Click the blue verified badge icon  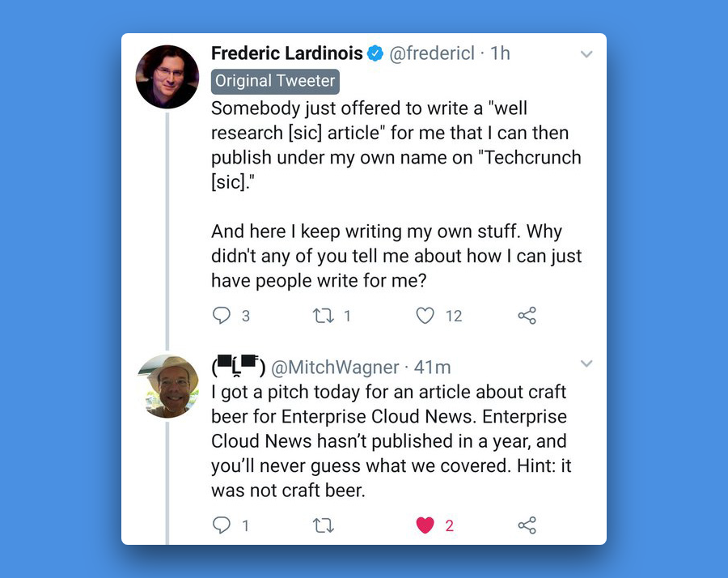[375, 54]
